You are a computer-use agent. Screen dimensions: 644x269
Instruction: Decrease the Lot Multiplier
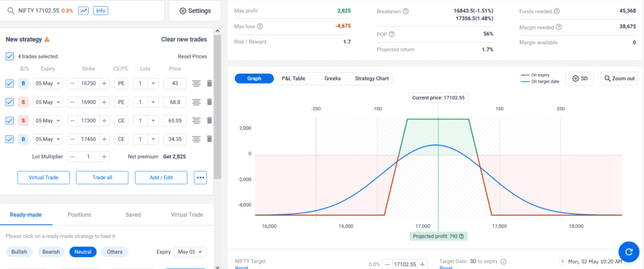pyautogui.click(x=72, y=156)
